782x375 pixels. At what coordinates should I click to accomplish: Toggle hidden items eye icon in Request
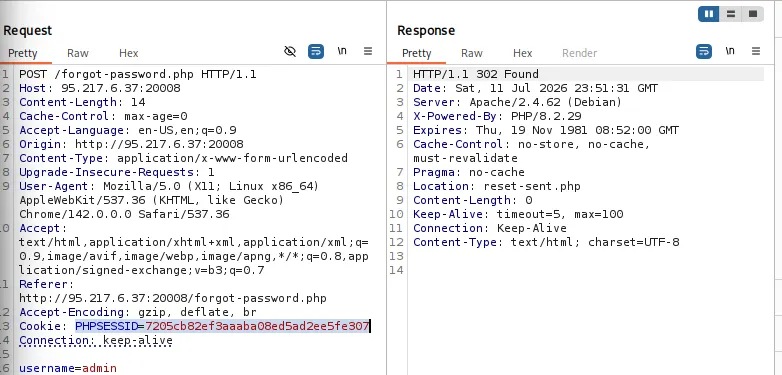[290, 51]
